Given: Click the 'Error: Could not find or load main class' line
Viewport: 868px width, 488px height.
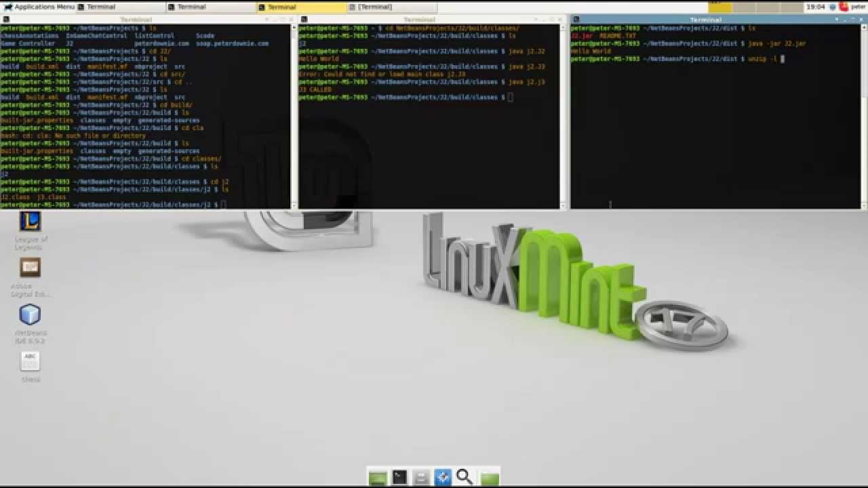Looking at the screenshot, I should [382, 75].
